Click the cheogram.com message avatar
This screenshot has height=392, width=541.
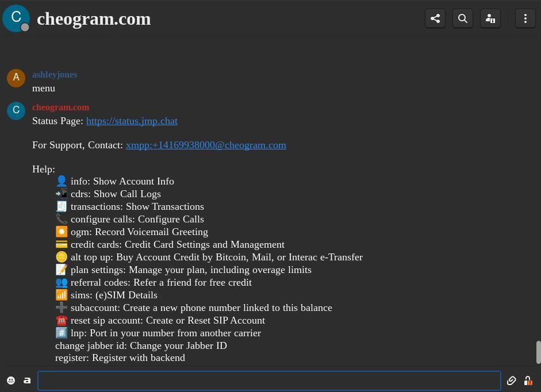click(x=16, y=111)
